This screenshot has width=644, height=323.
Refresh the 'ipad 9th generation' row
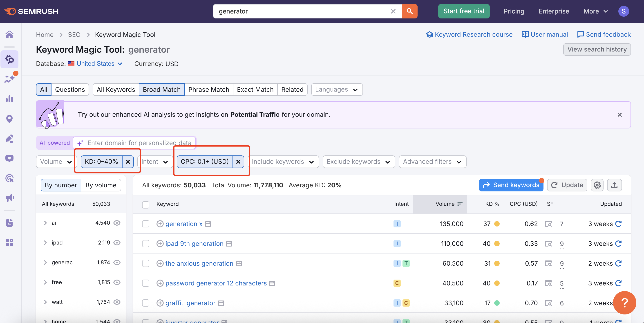618,244
